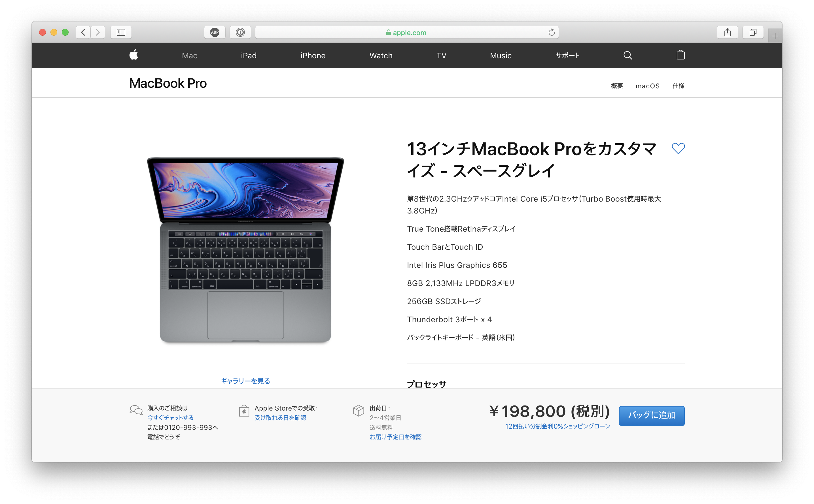Image resolution: width=814 pixels, height=504 pixels.
Task: Go back to previous page
Action: coord(83,32)
